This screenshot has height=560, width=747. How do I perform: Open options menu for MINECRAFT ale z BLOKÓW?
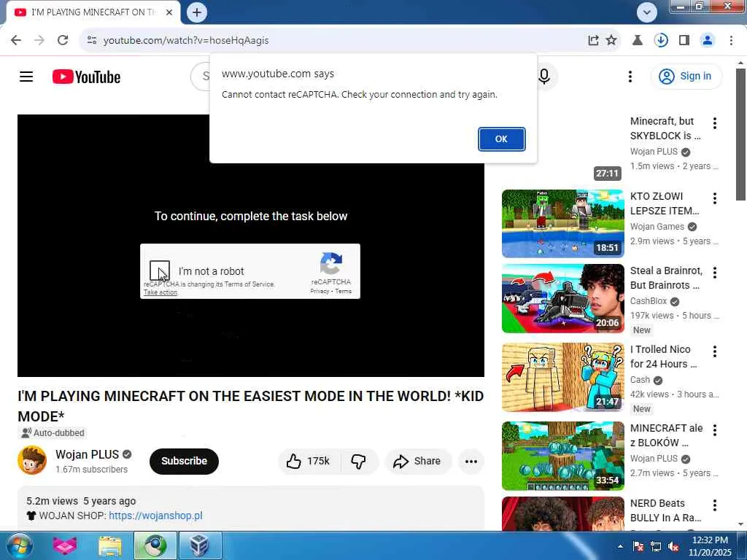(x=715, y=430)
